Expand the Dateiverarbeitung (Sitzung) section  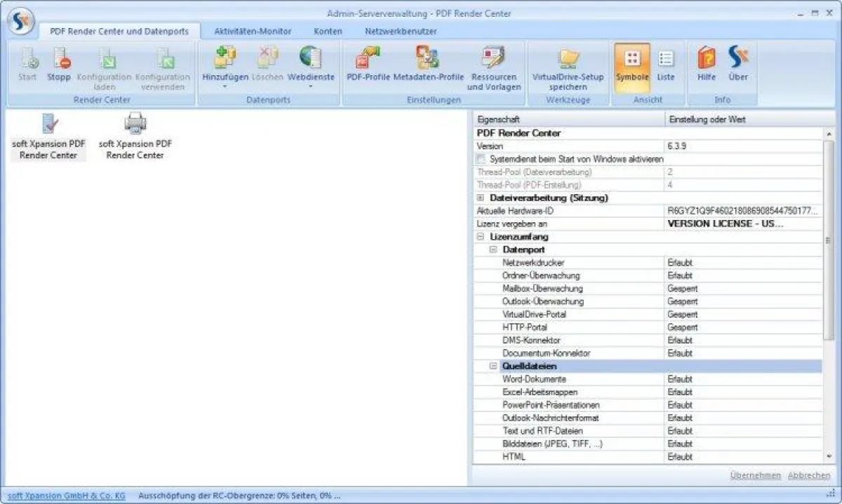pyautogui.click(x=481, y=198)
